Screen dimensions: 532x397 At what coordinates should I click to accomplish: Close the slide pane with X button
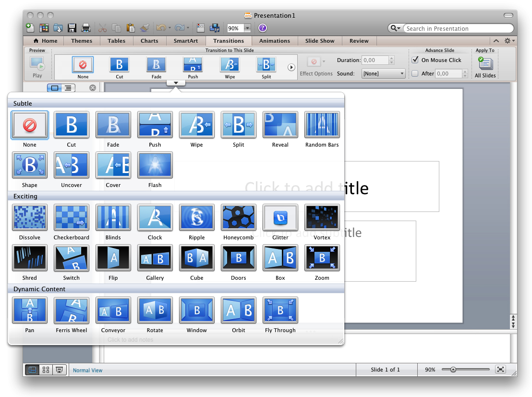click(x=92, y=88)
